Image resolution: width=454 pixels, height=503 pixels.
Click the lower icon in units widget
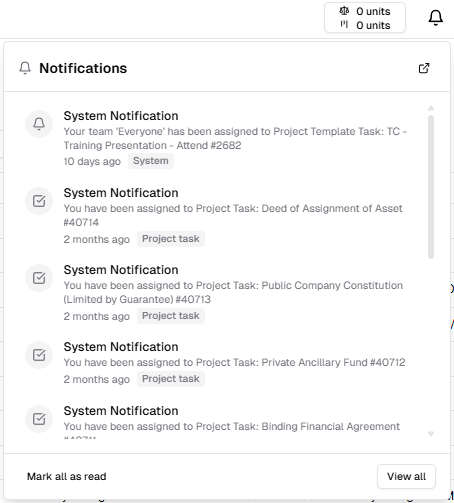tap(344, 25)
